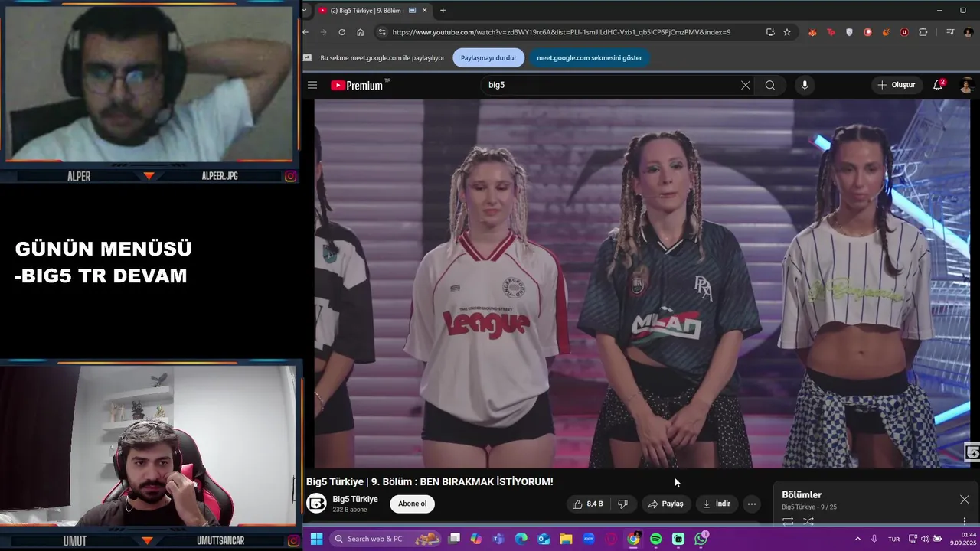Stop sharing with Paylaşmayı durdur
The height and width of the screenshot is (551, 980).
(x=488, y=57)
